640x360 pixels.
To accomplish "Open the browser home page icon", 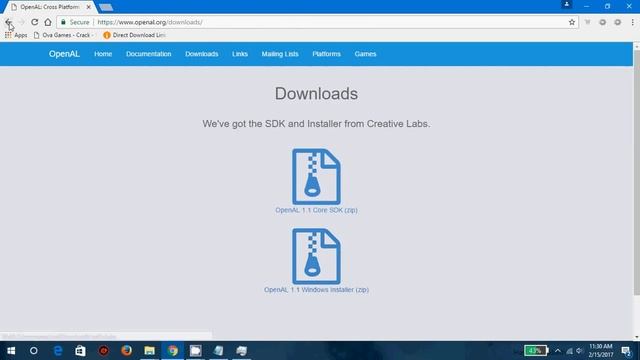I will 48,22.
